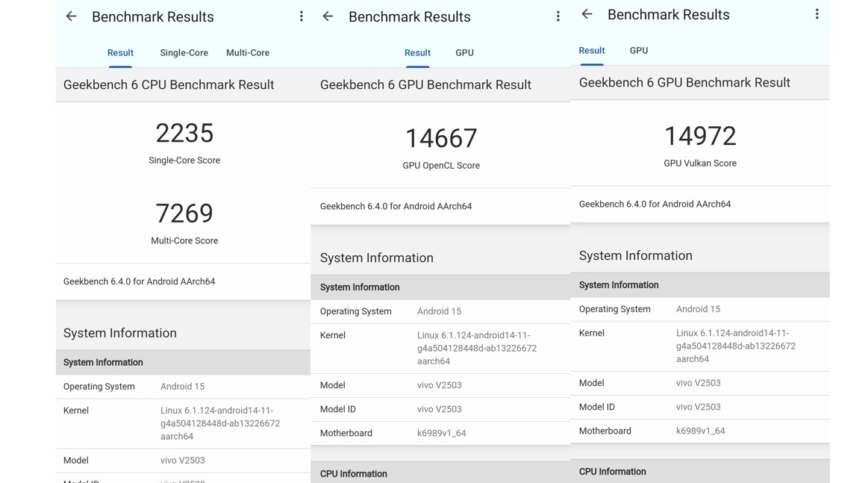Click Kernel version value on OpenCL screen
Screen dimensions: 868x483
(x=477, y=349)
